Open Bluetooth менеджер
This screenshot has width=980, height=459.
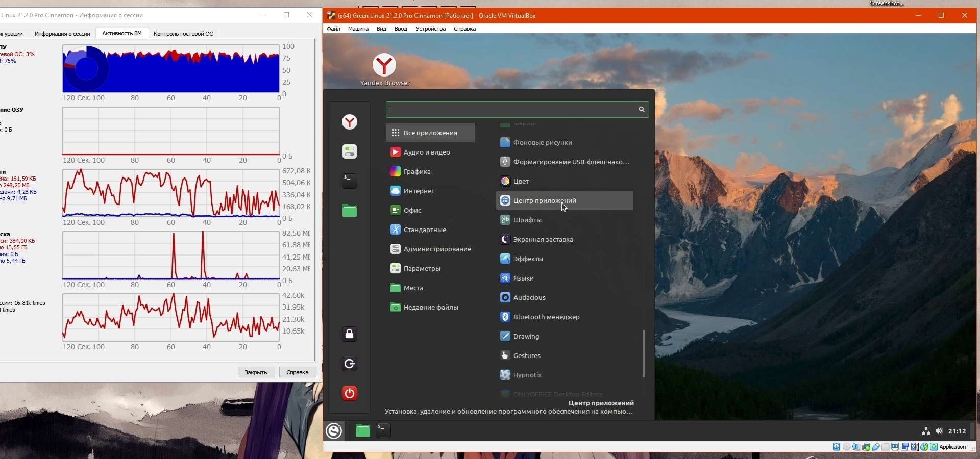(565, 317)
